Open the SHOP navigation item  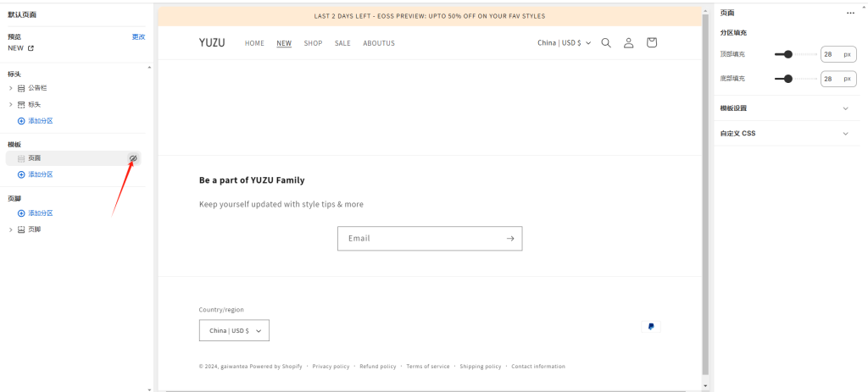[x=313, y=43]
